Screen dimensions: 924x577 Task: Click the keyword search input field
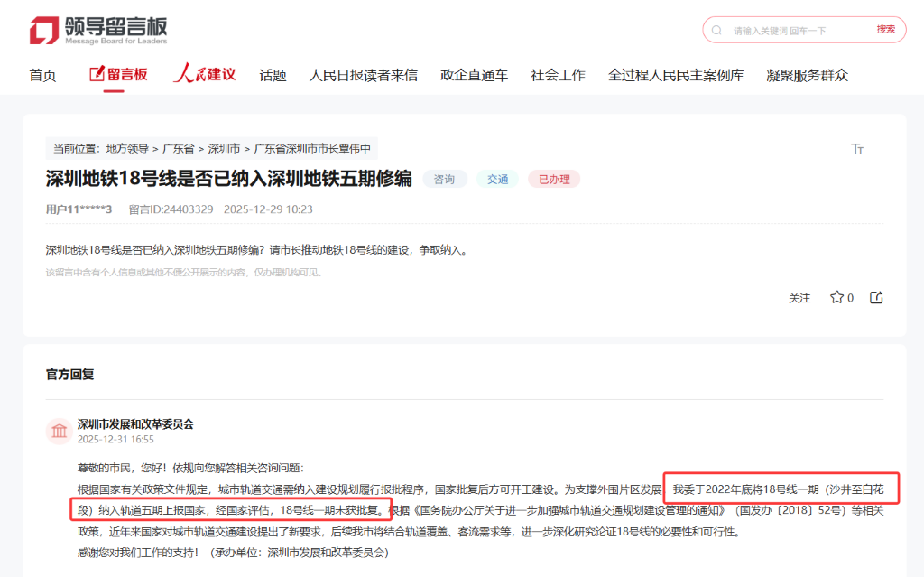pos(794,30)
